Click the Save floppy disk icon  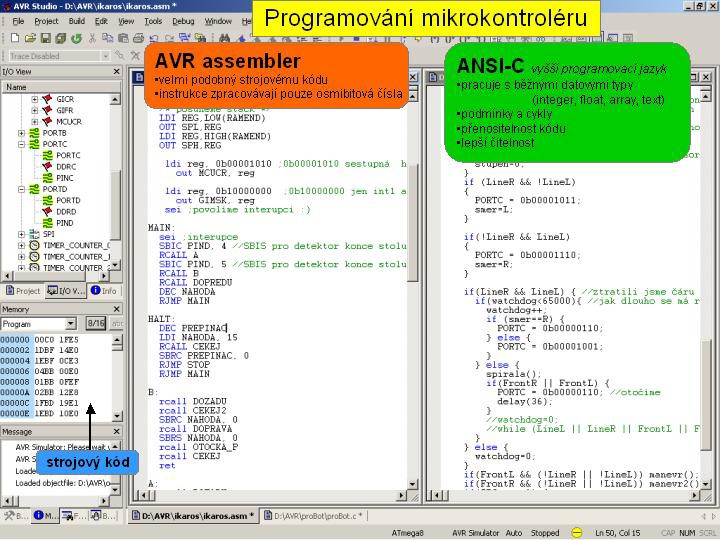43,38
